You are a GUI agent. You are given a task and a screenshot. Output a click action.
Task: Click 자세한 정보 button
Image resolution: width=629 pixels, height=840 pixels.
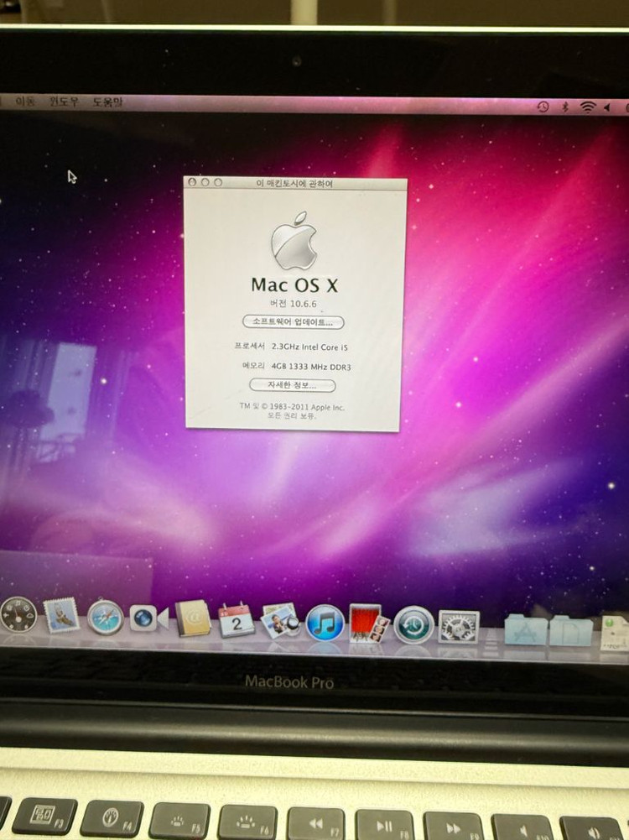click(293, 385)
